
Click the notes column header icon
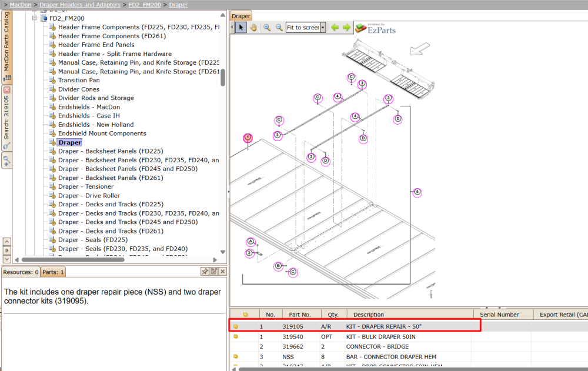[x=246, y=315]
